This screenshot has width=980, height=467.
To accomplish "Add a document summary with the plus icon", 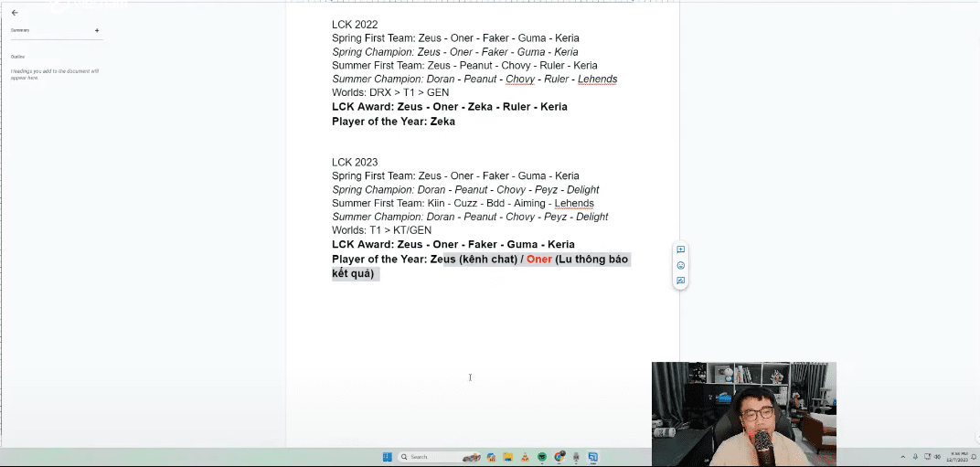I will [97, 30].
